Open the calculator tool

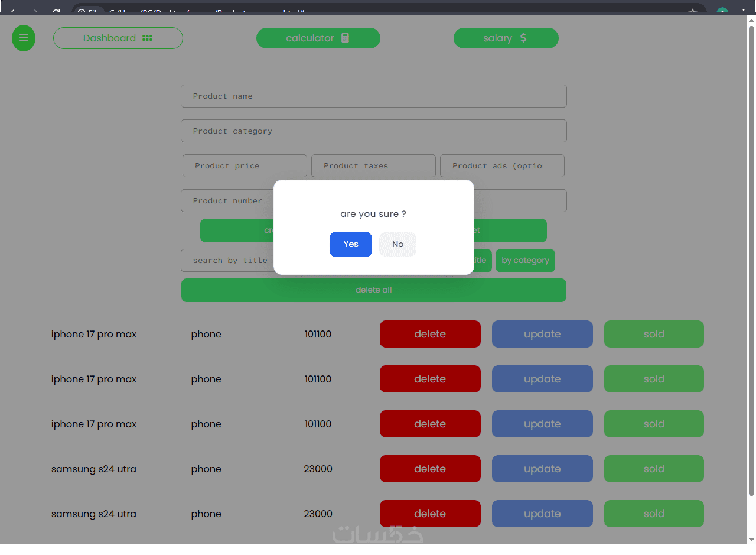pyautogui.click(x=318, y=38)
